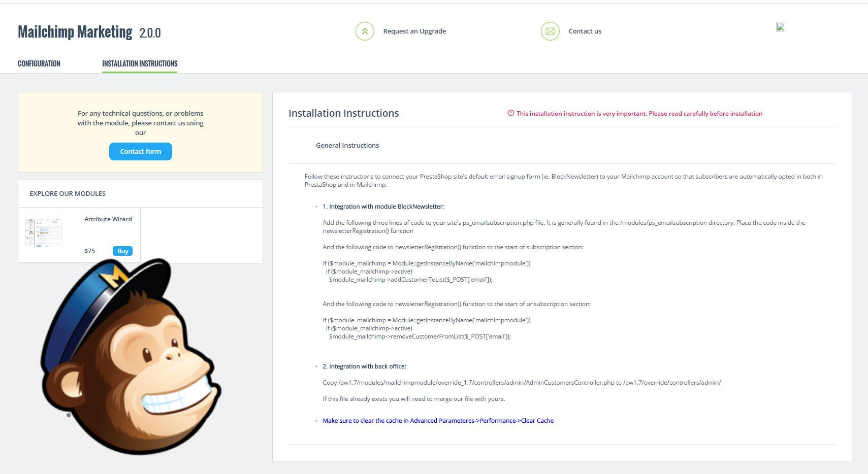The width and height of the screenshot is (868, 474).
Task: Click the Attribute Wizard module name
Action: (x=108, y=219)
